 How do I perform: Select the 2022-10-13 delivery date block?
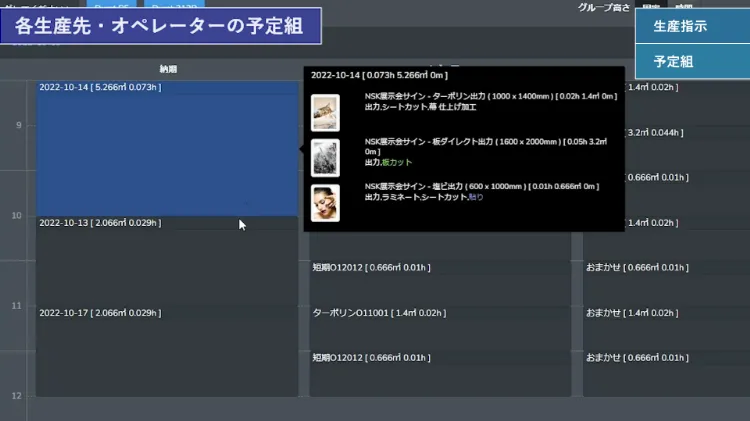click(167, 261)
